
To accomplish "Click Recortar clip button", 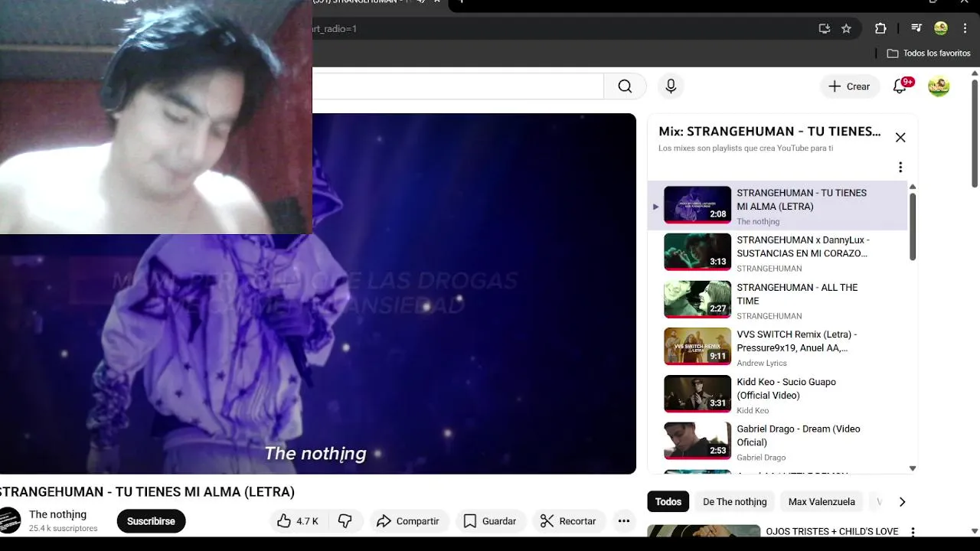I will coord(568,521).
